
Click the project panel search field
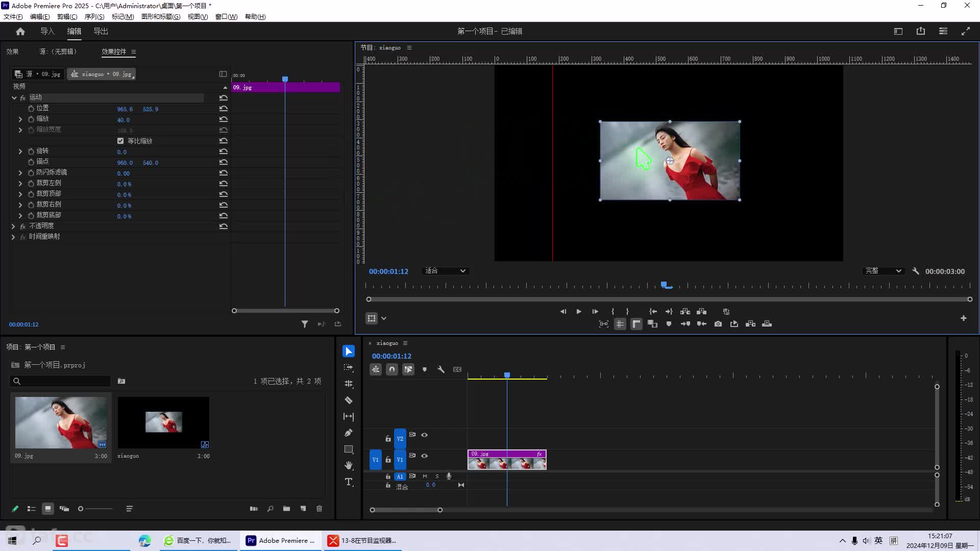click(x=60, y=381)
